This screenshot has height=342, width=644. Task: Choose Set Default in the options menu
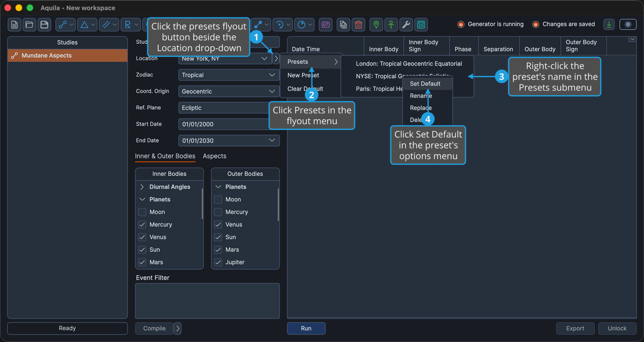tap(427, 84)
